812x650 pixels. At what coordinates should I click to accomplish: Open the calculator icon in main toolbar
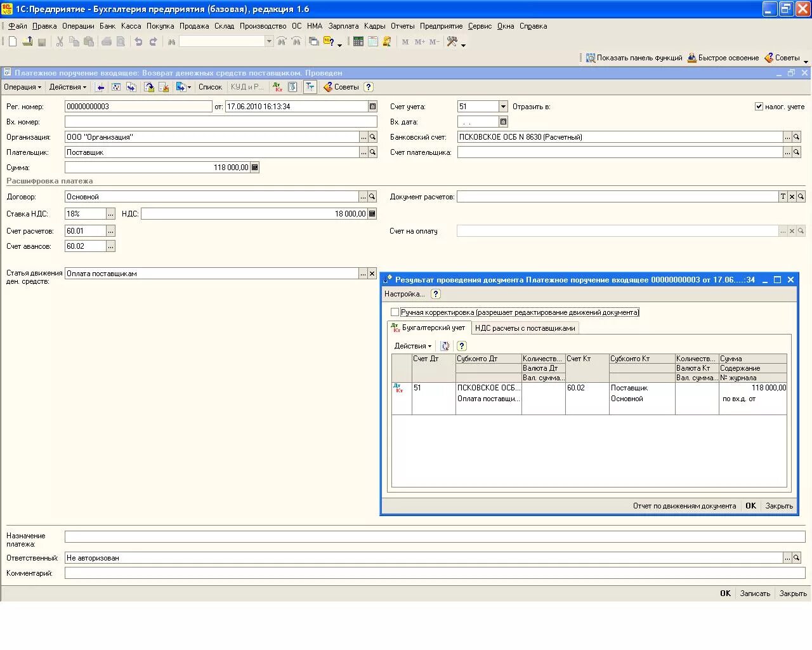point(358,41)
